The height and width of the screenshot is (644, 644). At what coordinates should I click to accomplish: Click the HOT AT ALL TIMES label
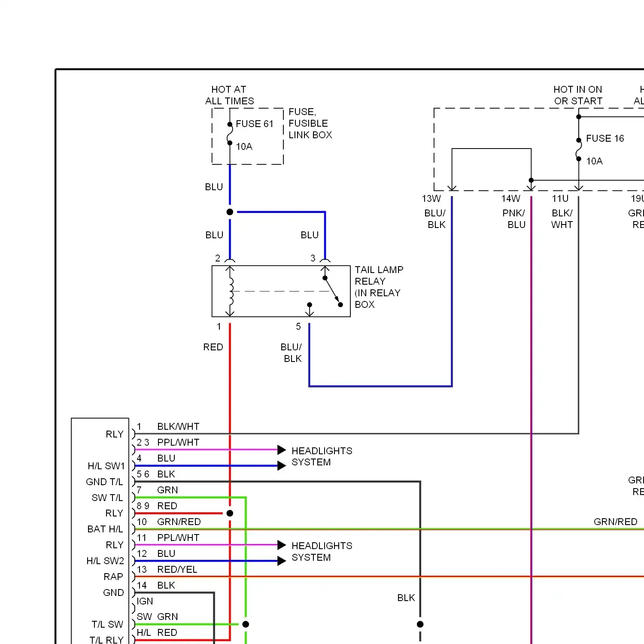pos(230,95)
